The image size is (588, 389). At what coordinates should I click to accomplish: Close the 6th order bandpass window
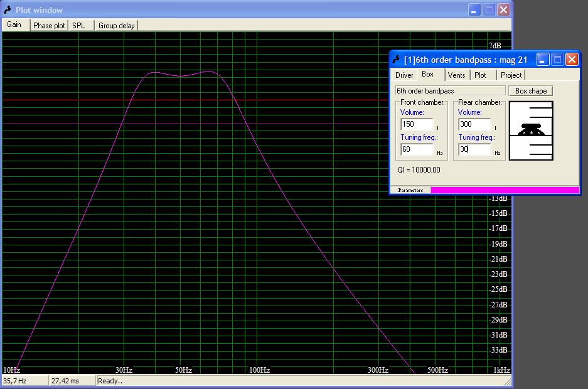(x=572, y=59)
